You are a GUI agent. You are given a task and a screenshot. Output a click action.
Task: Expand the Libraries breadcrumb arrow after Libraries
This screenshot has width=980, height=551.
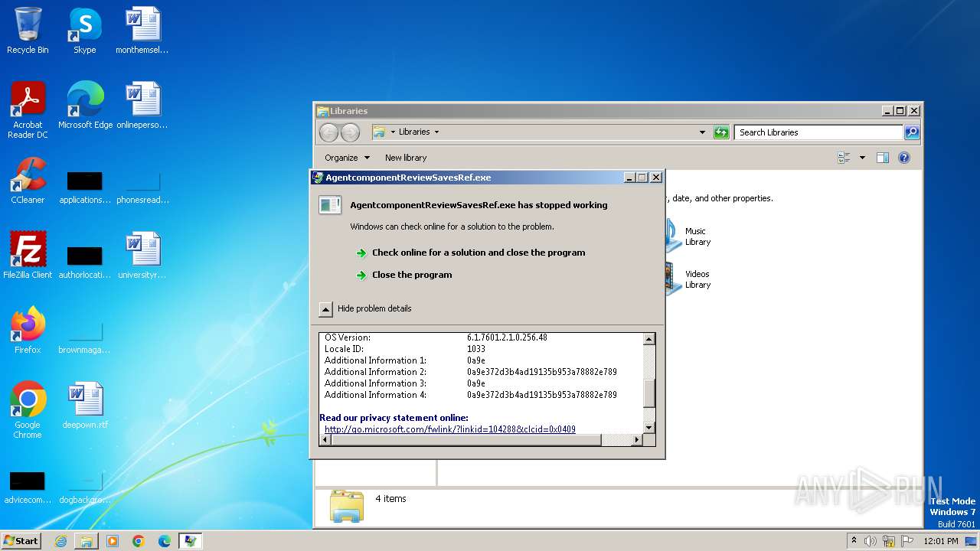436,132
